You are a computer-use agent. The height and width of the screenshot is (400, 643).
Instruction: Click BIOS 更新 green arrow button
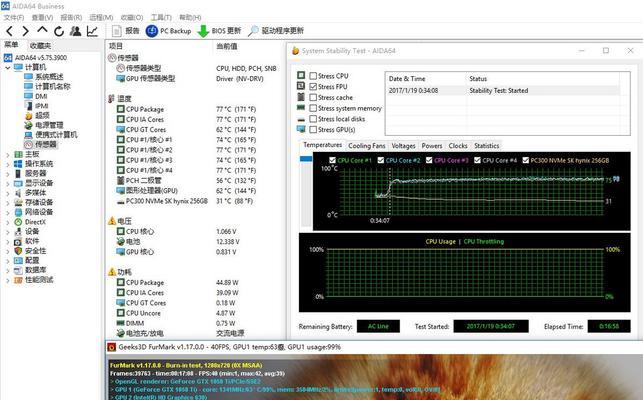point(219,31)
